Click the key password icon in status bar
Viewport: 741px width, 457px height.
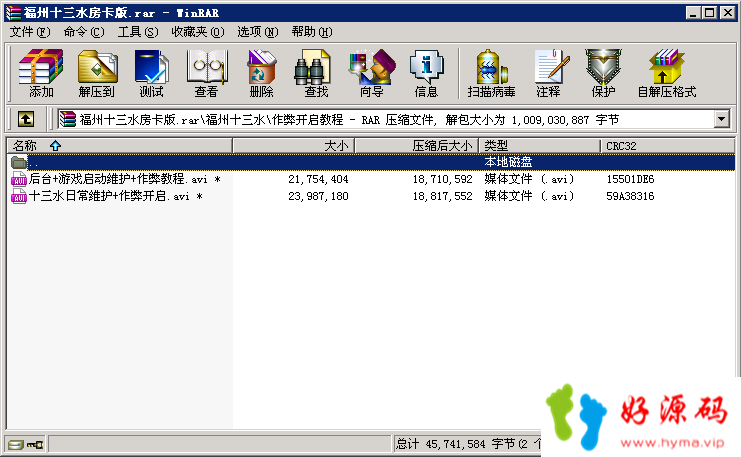(x=35, y=445)
